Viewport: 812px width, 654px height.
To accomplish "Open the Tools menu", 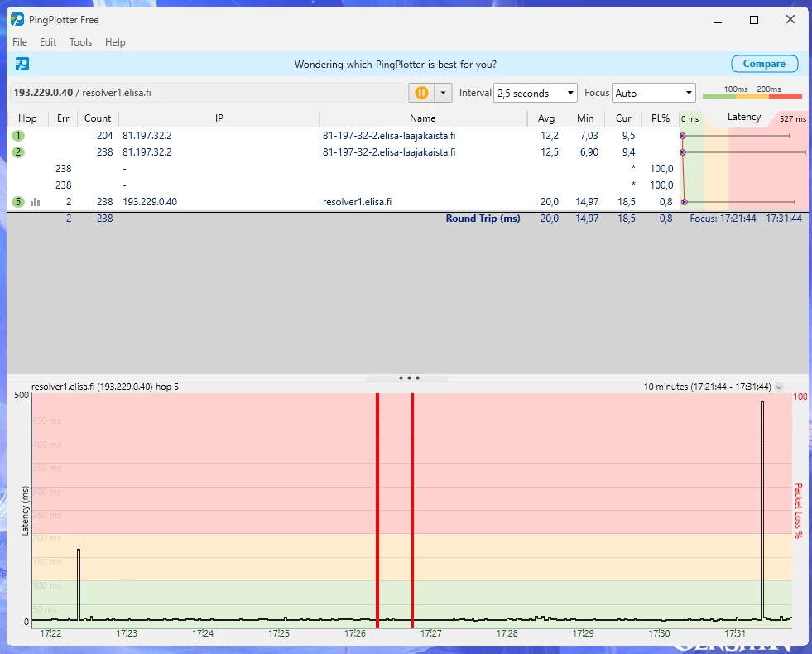I will tap(80, 42).
